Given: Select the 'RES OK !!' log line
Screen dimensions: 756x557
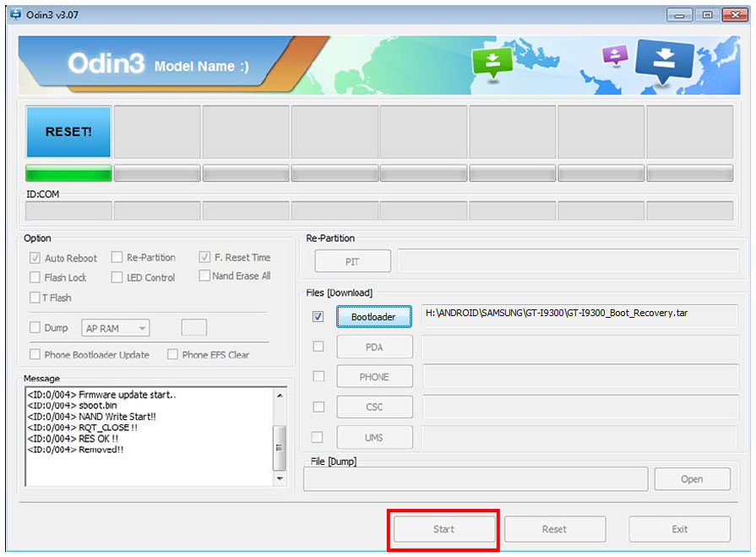Looking at the screenshot, I should (73, 439).
